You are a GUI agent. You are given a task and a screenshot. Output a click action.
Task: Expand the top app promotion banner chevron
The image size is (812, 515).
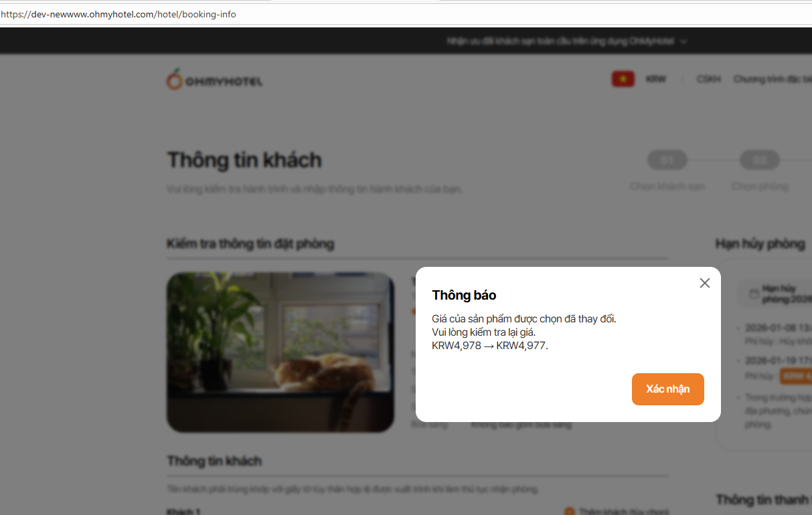click(x=683, y=41)
